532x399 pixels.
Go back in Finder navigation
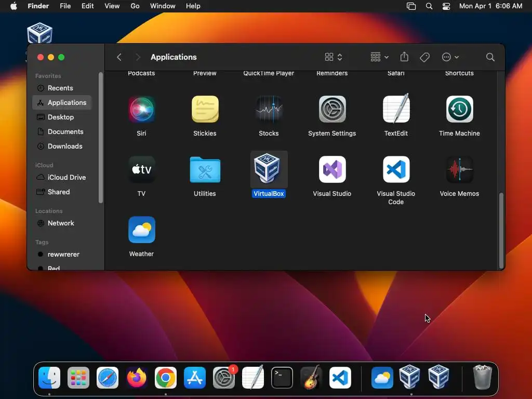pyautogui.click(x=119, y=57)
